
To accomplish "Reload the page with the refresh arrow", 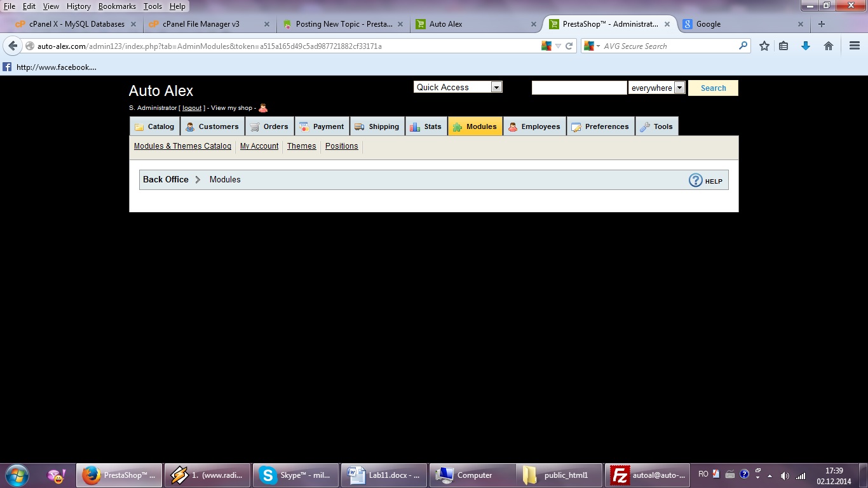I will click(569, 46).
